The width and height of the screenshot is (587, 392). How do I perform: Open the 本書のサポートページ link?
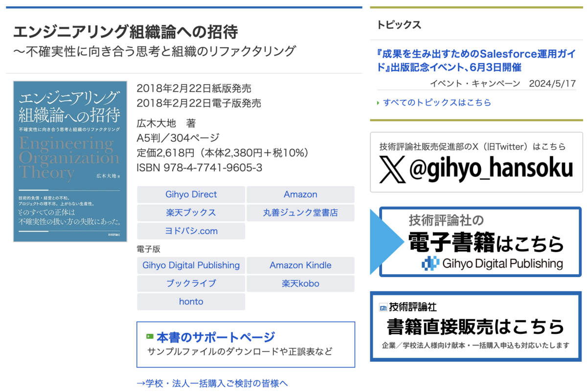pos(216,337)
